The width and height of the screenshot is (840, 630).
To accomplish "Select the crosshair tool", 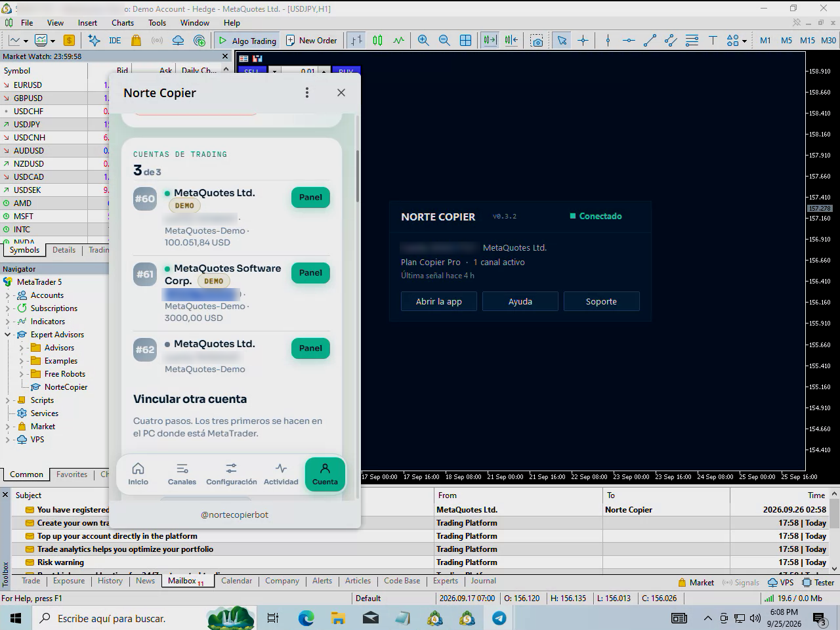I will click(583, 40).
